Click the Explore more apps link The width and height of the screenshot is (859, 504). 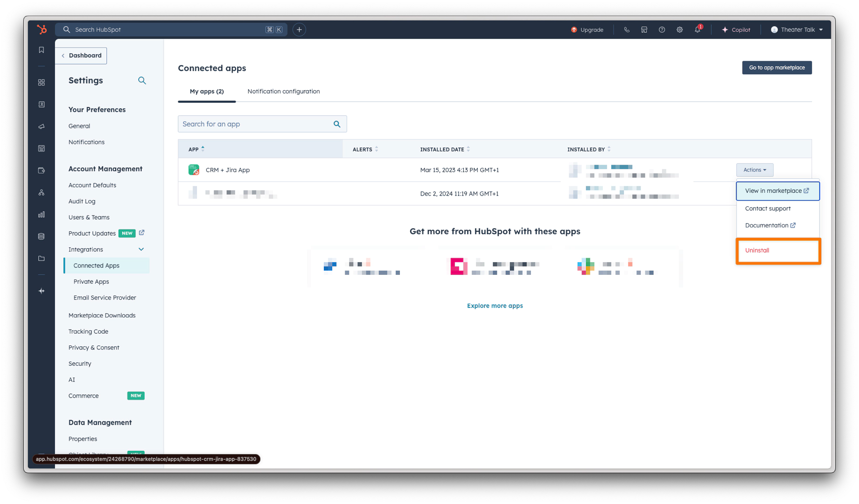point(495,306)
